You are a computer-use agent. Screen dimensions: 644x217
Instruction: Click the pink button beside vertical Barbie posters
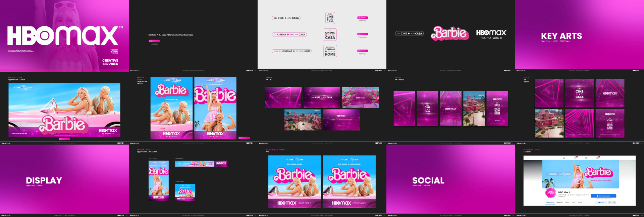pos(244,138)
